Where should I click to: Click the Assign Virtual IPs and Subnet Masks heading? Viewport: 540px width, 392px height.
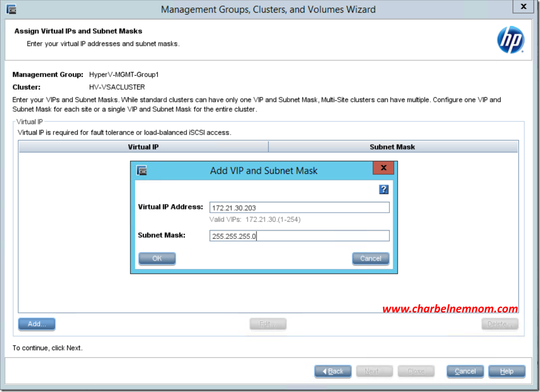pos(78,31)
